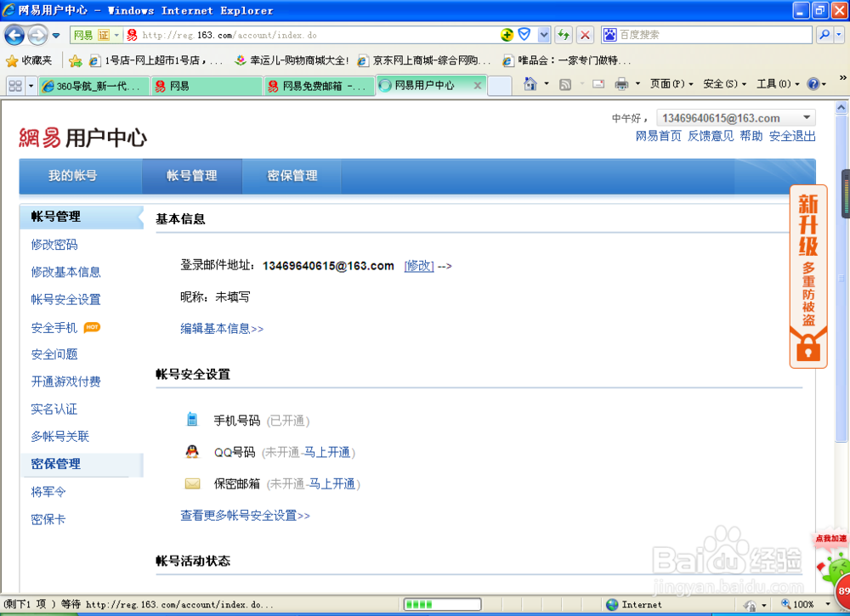Click the mobile phone icon beside 手机号码
Image resolution: width=850 pixels, height=616 pixels.
[x=192, y=420]
